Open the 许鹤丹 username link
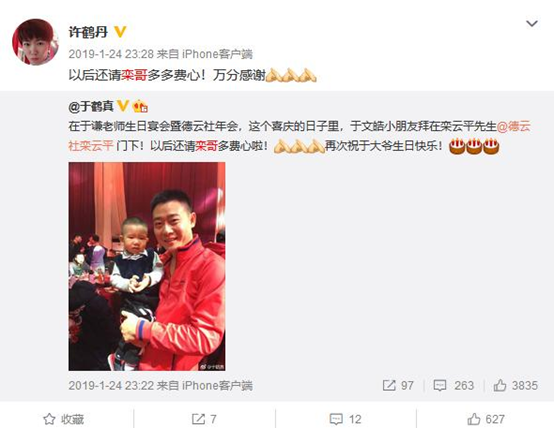 (x=88, y=32)
